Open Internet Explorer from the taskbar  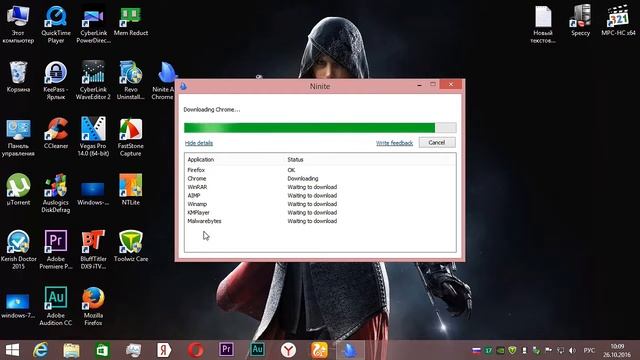[40, 350]
